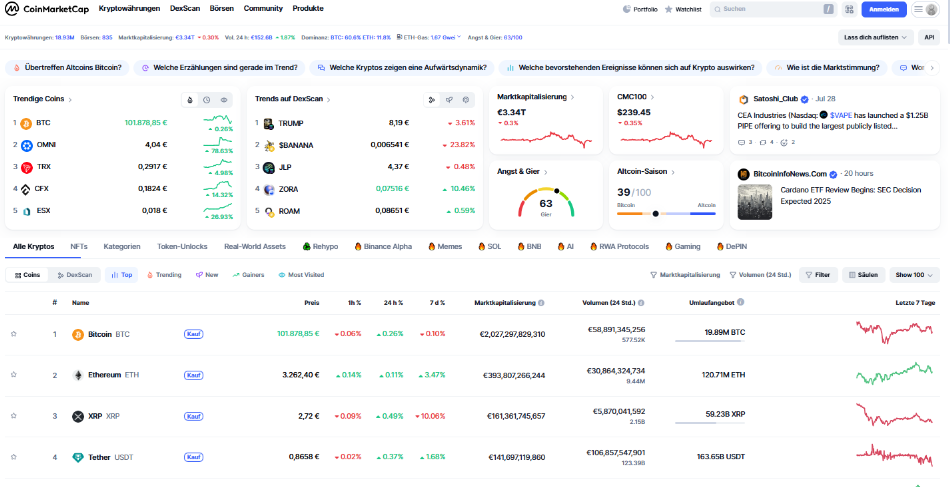
Task: Add Ethereum to watchlist star
Action: 13,375
